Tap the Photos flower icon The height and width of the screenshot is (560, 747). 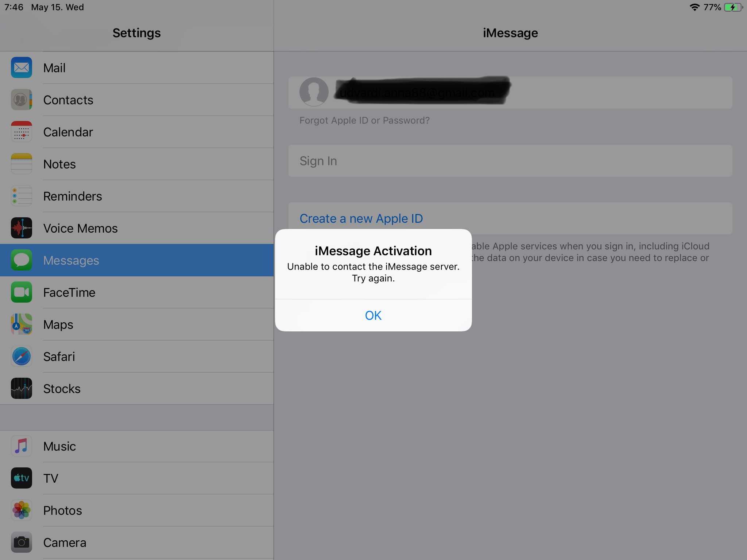pos(22,510)
